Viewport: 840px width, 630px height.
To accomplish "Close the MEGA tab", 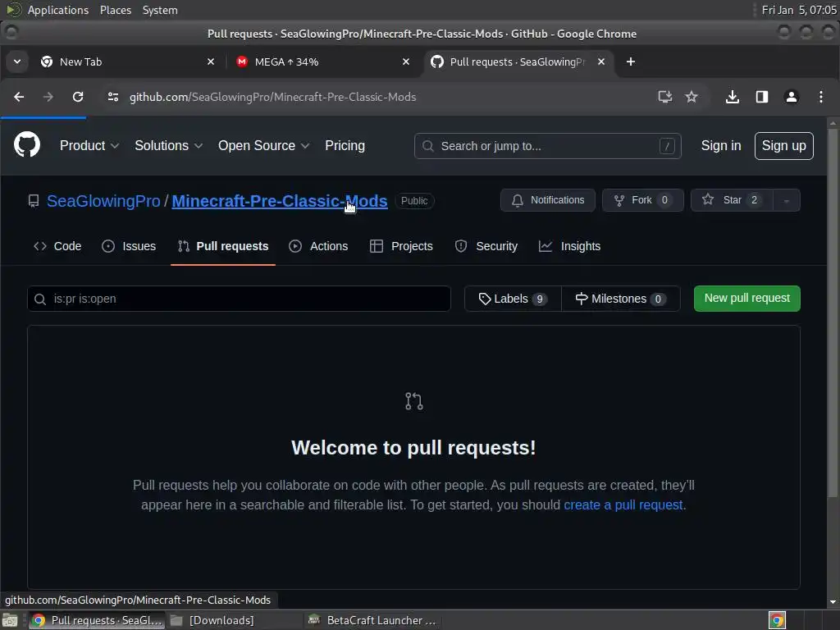I will 406,62.
